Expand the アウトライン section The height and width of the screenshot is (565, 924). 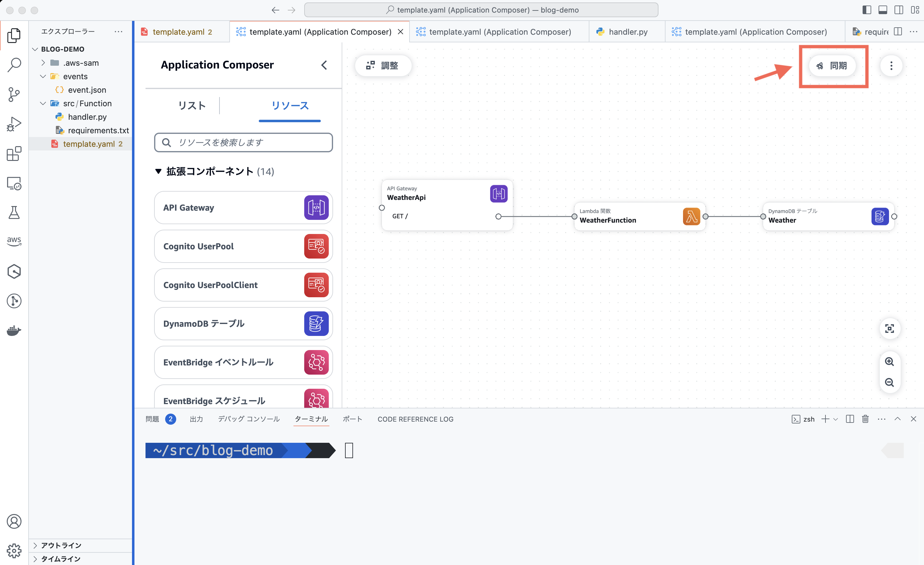[x=35, y=545]
